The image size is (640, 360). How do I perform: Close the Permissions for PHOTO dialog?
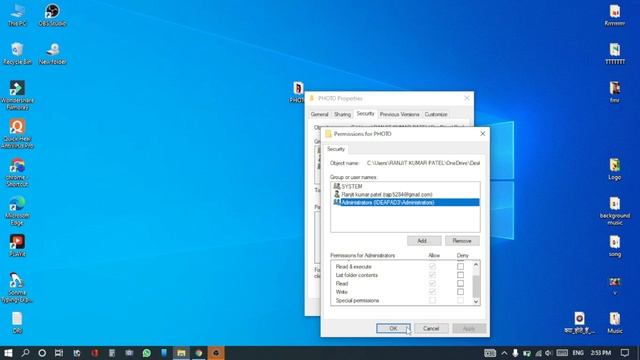coord(482,133)
